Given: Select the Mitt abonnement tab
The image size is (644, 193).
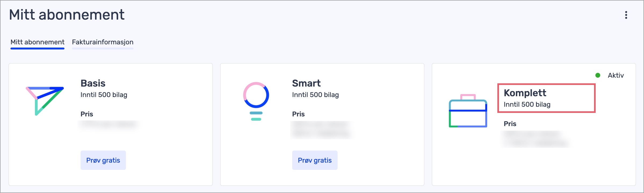Looking at the screenshot, I should (x=37, y=42).
